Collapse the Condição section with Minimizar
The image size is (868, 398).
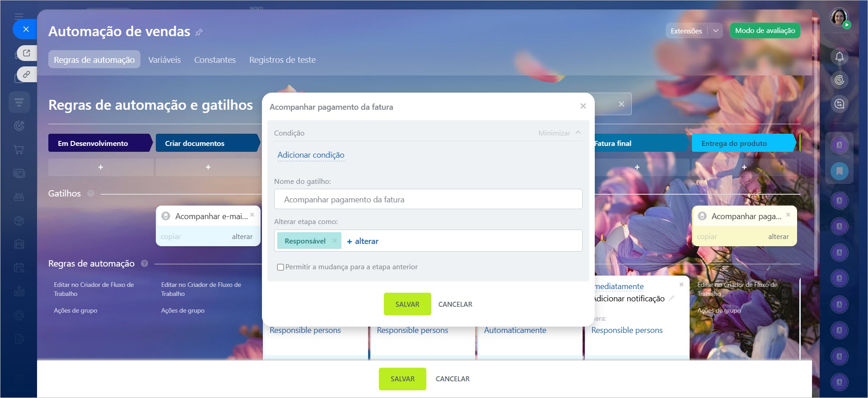coord(559,133)
